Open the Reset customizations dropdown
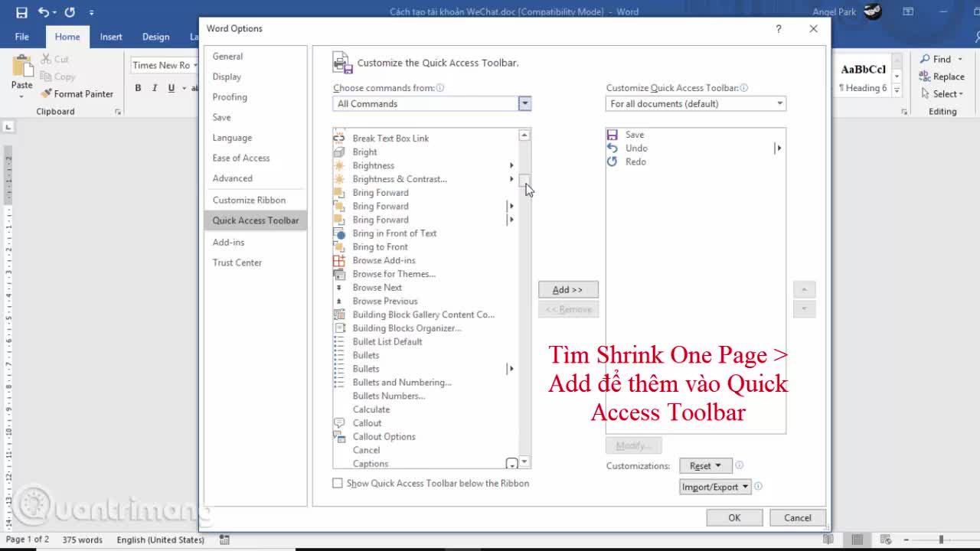The image size is (980, 551). [705, 466]
